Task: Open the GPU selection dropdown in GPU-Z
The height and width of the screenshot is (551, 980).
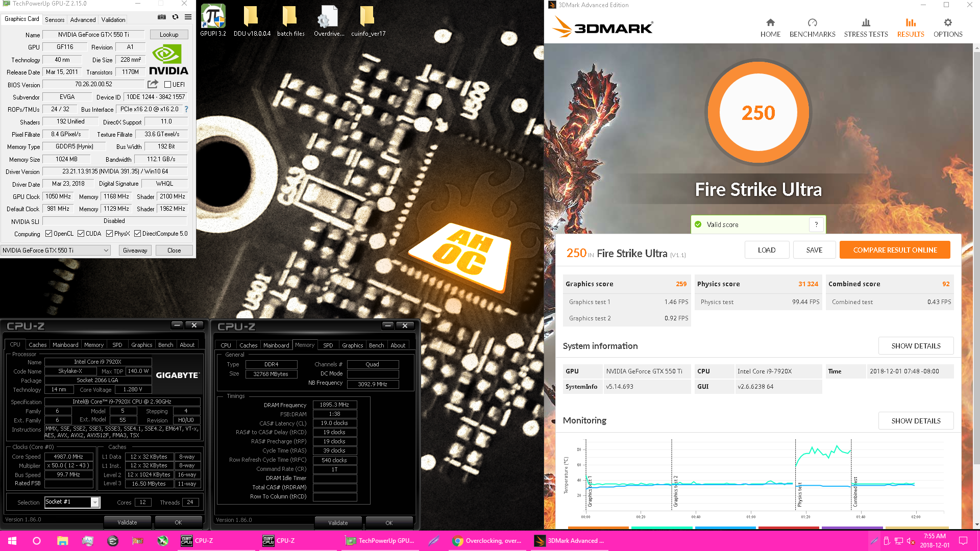Action: pos(56,251)
